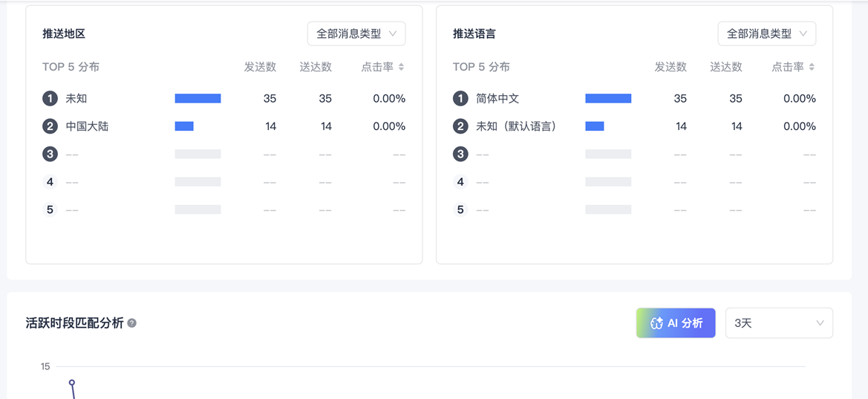Viewport: 868px width, 399px height.
Task: Click rank 1 badge for 简体中文
Action: [460, 98]
